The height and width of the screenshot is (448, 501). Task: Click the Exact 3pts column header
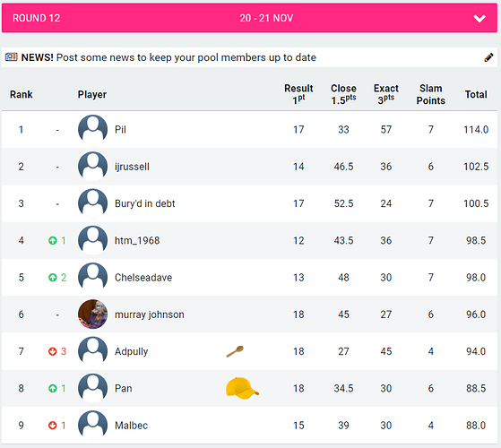(x=386, y=94)
